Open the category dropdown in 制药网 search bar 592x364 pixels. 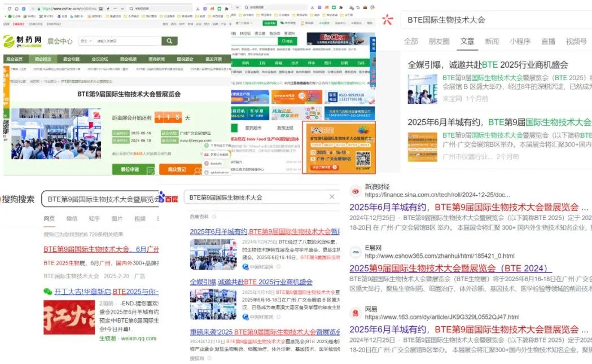pyautogui.click(x=86, y=41)
